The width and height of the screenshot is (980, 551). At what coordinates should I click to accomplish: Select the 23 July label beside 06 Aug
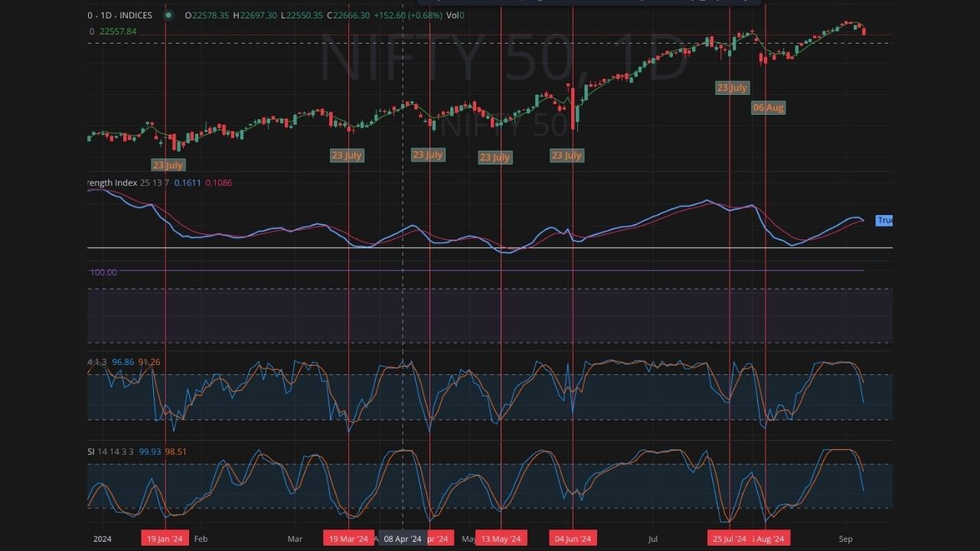[732, 87]
